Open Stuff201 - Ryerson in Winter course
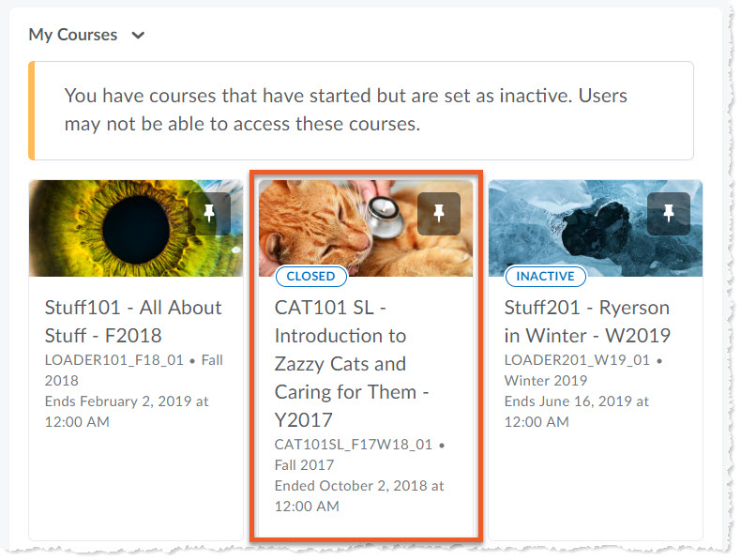This screenshot has height=560, width=741. point(587,321)
